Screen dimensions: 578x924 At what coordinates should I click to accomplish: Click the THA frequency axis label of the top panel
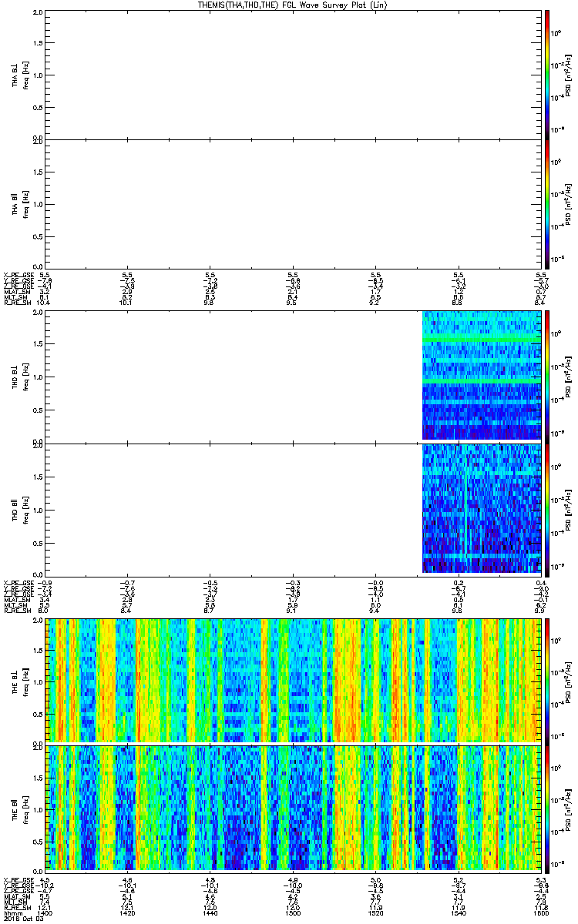point(25,75)
